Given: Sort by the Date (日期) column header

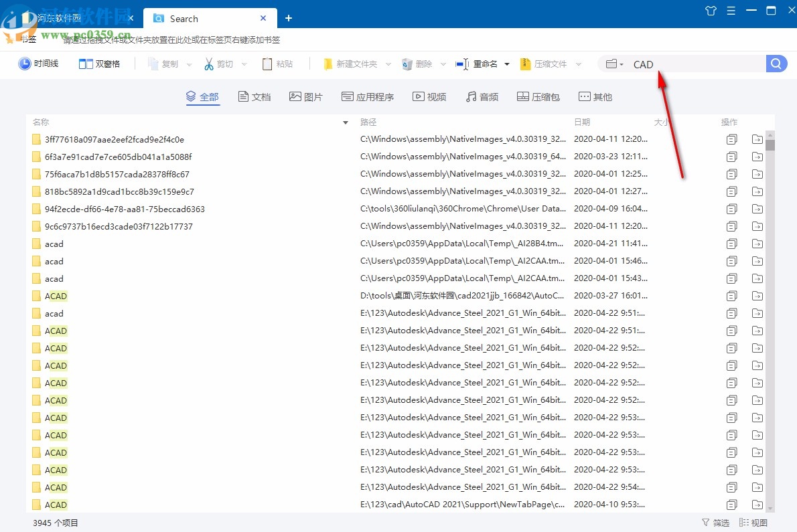Looking at the screenshot, I should [x=582, y=122].
